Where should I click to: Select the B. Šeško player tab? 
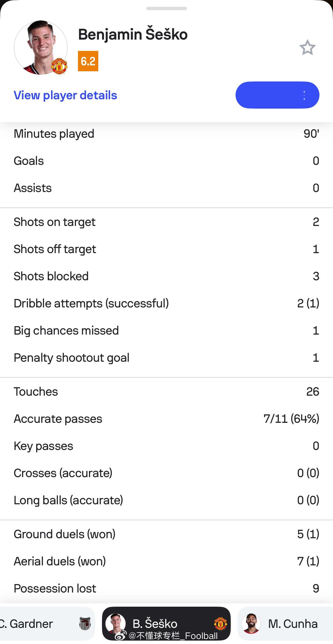[x=166, y=623]
